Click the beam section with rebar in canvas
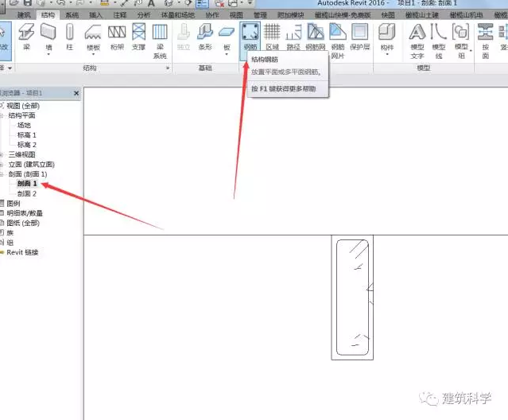The height and width of the screenshot is (420, 508). (x=352, y=297)
